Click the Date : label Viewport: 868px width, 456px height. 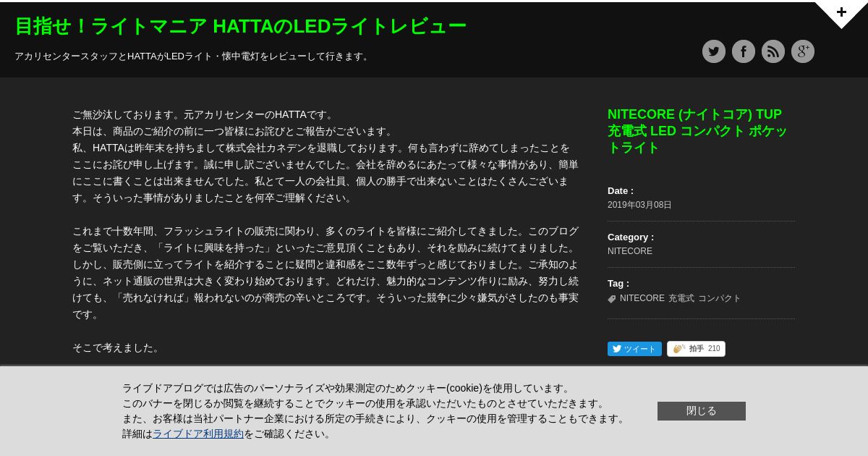(x=621, y=191)
